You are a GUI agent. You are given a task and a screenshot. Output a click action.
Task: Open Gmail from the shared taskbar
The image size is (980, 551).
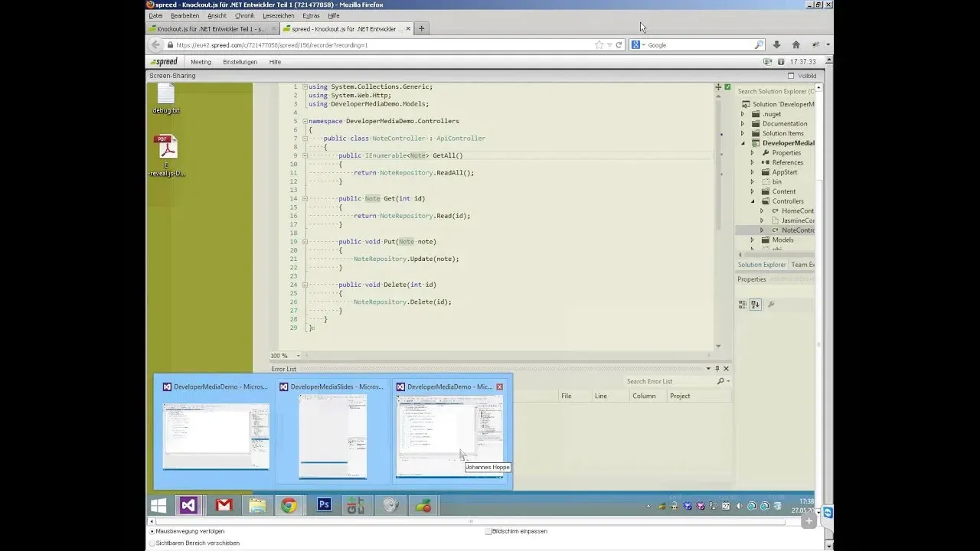click(x=224, y=505)
